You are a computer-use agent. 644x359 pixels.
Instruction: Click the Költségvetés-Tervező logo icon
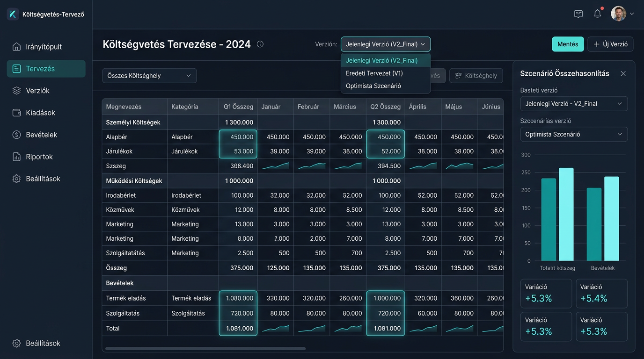tap(13, 14)
